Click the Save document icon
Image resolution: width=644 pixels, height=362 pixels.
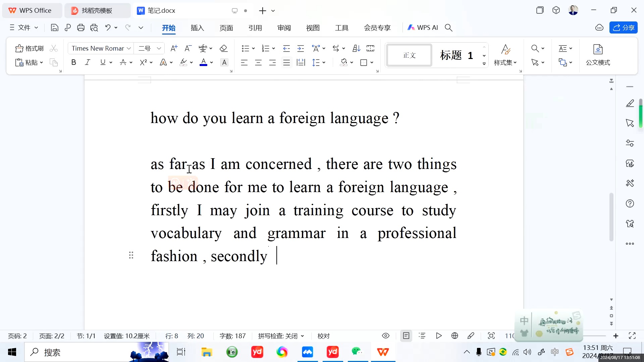pos(54,28)
